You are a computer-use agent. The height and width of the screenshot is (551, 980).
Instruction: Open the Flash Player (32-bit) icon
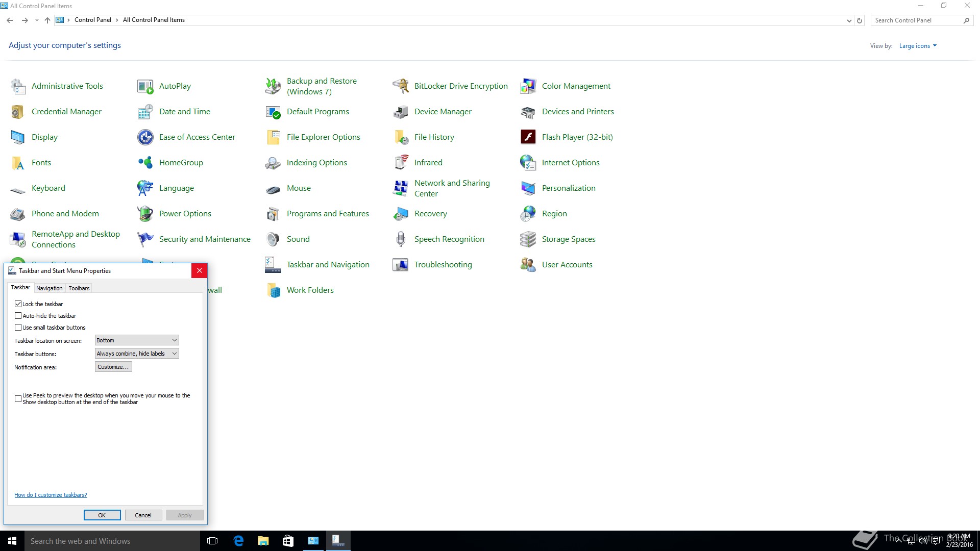tap(528, 137)
